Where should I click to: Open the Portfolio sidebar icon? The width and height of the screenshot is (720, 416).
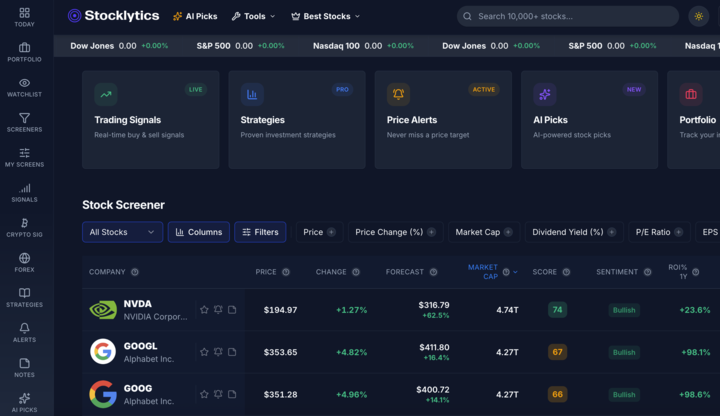tap(24, 52)
